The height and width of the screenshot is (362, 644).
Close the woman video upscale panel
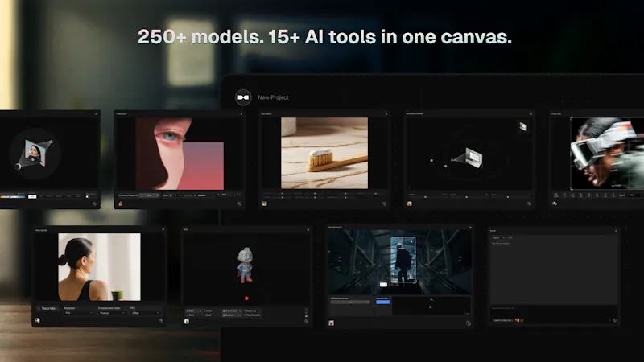[163, 230]
